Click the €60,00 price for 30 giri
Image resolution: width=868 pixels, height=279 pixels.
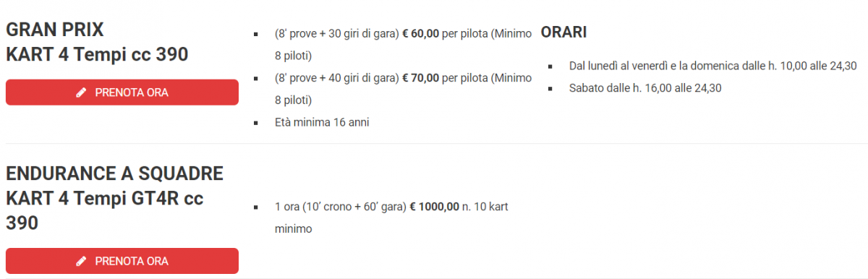click(420, 33)
